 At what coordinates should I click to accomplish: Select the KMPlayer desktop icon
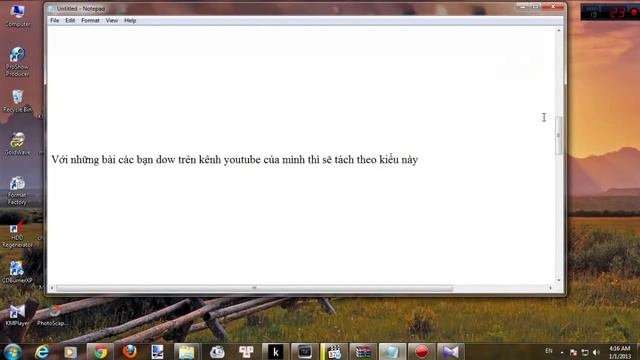pyautogui.click(x=17, y=315)
